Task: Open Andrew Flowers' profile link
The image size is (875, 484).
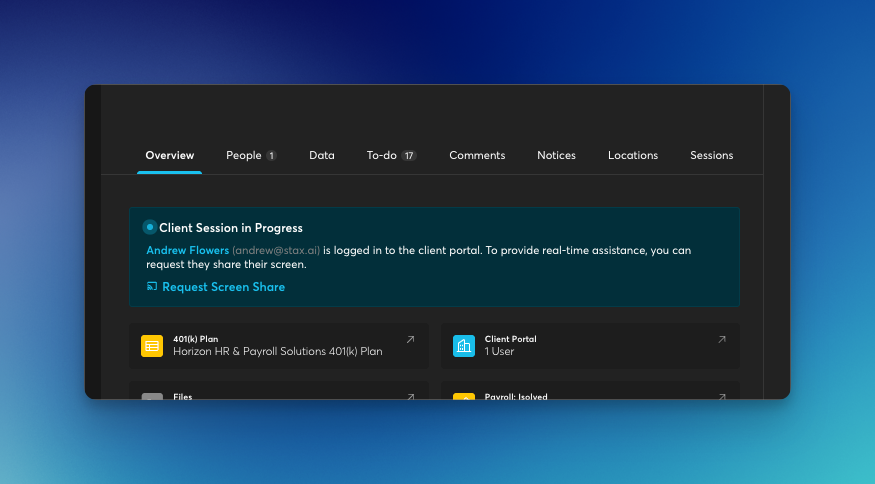Action: (187, 250)
